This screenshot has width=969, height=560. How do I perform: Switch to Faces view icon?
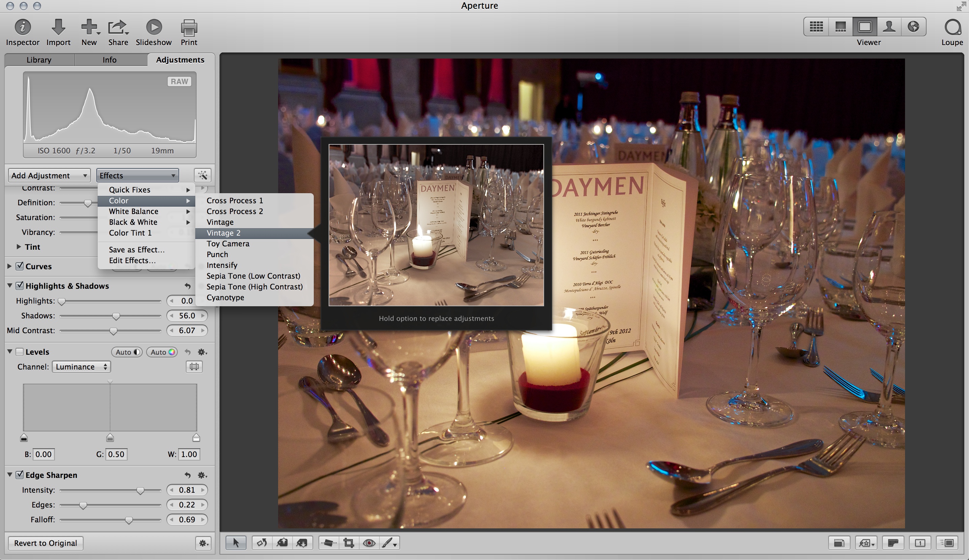(x=889, y=27)
